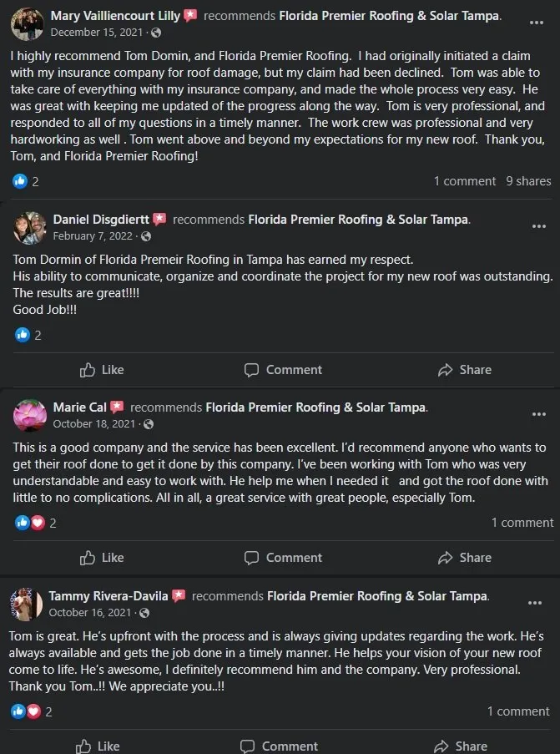
Task: Click the heart reaction icon on Tammy's review
Action: pos(33,711)
